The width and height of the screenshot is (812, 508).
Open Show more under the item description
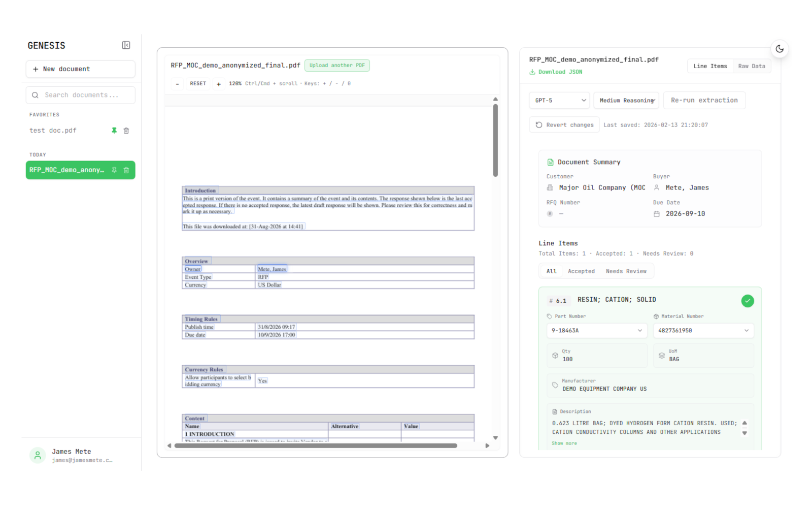pos(564,443)
